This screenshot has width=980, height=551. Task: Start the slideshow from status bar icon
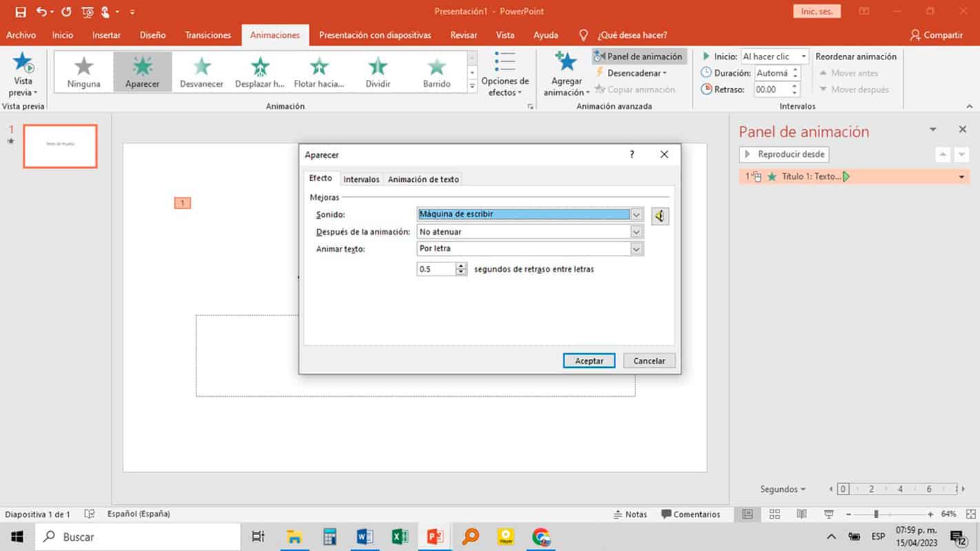click(x=828, y=514)
